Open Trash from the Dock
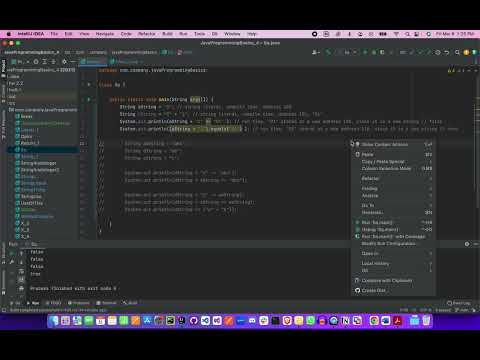Viewport: 480px width, 360px height. pos(426,321)
